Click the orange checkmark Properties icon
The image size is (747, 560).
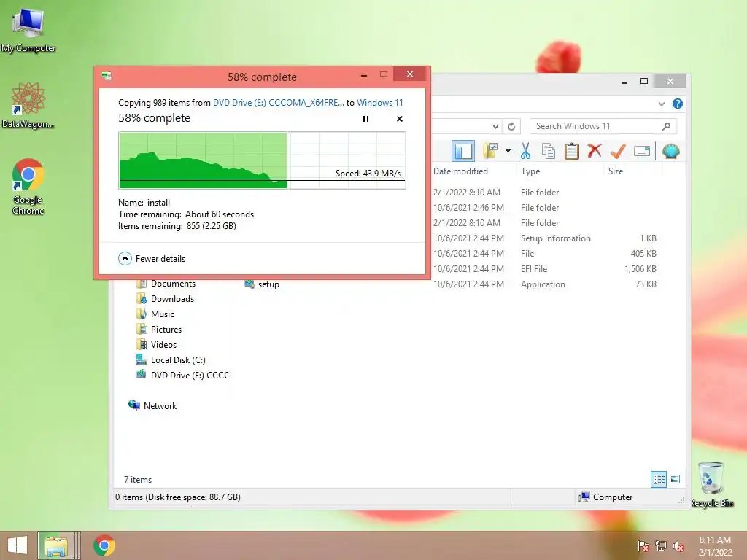(618, 151)
